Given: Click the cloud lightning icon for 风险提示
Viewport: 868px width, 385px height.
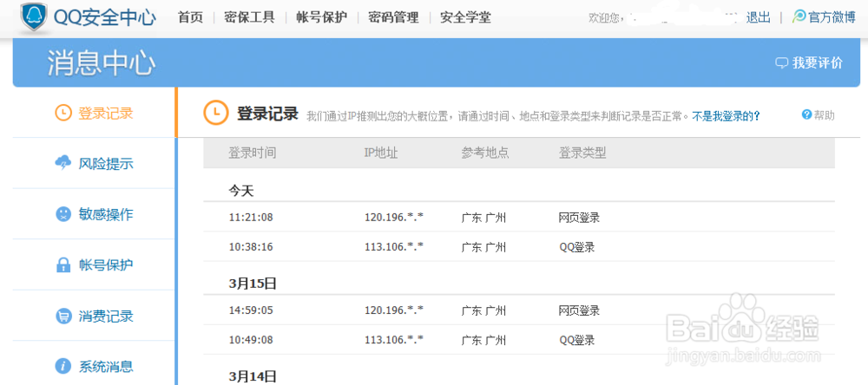Looking at the screenshot, I should point(63,163).
